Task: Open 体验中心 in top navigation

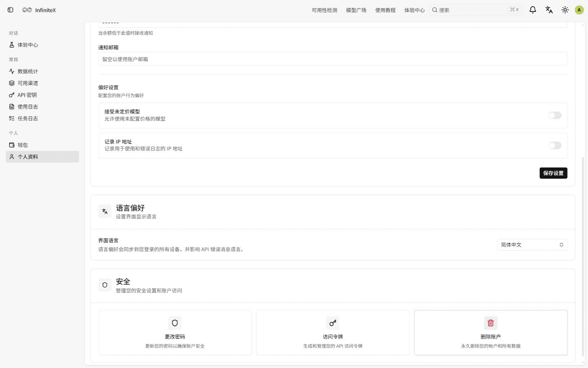Action: 414,10
